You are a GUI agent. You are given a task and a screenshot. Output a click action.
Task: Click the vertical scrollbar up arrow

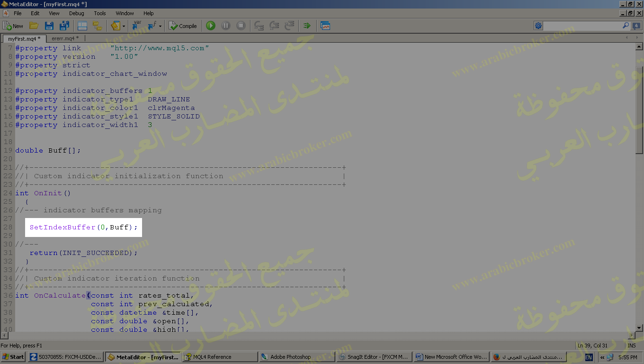639,47
